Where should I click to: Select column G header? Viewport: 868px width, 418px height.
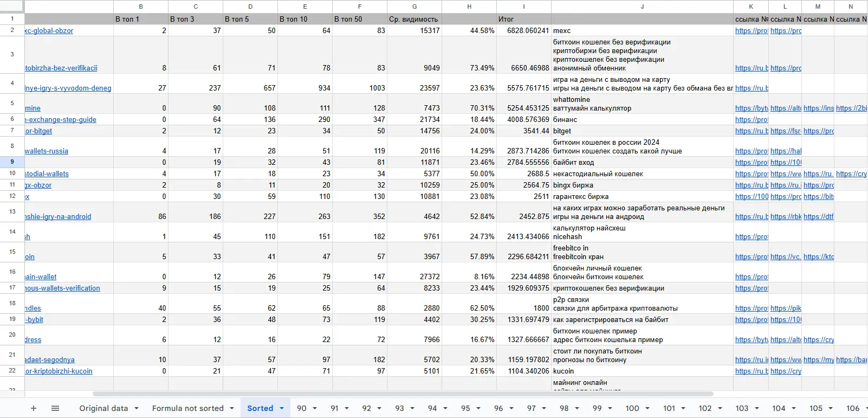click(414, 7)
